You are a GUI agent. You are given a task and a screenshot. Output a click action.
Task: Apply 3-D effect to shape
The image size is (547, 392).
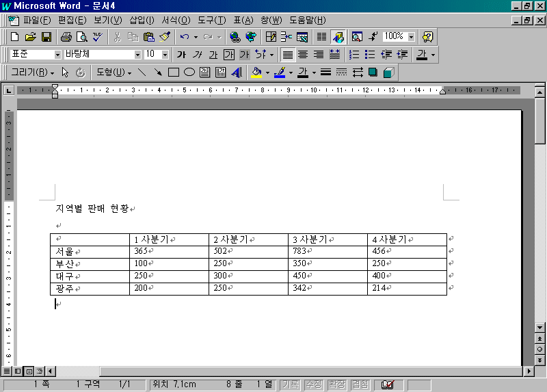coord(388,73)
